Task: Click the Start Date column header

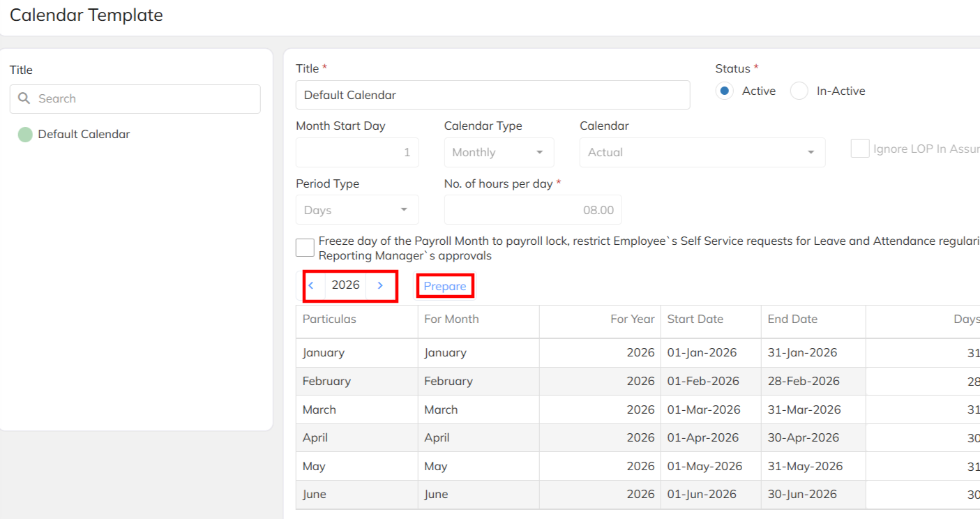Action: (695, 319)
